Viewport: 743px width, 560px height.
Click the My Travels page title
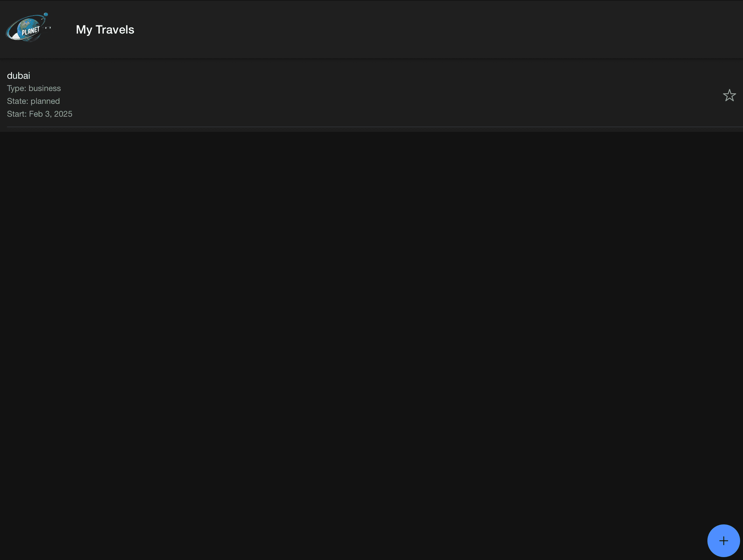tap(105, 29)
